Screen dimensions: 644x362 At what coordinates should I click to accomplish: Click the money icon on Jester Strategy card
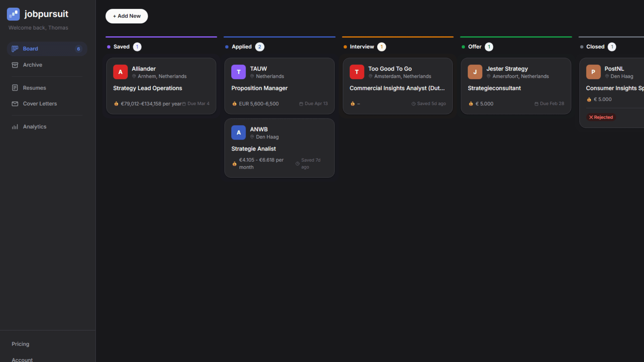tap(471, 103)
